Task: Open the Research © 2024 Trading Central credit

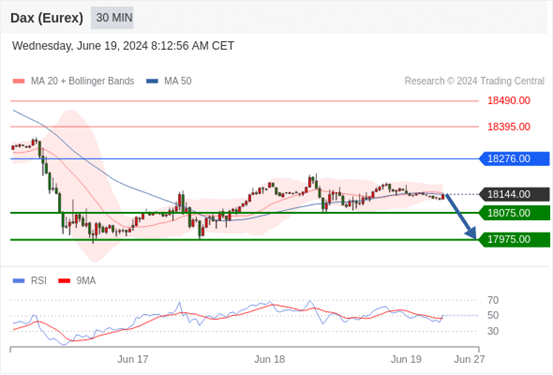Action: (474, 81)
